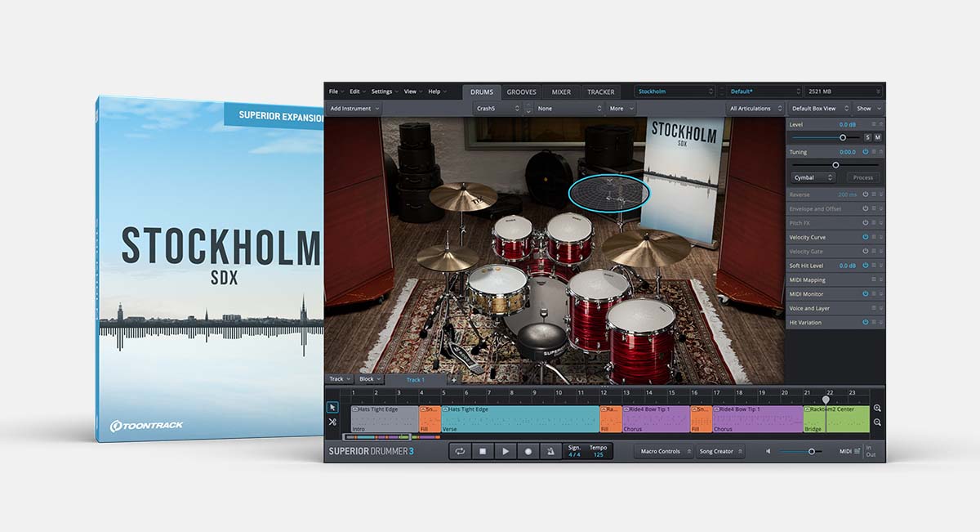The image size is (980, 532).
Task: Open the Cymbal tuning type dropdown
Action: (814, 177)
